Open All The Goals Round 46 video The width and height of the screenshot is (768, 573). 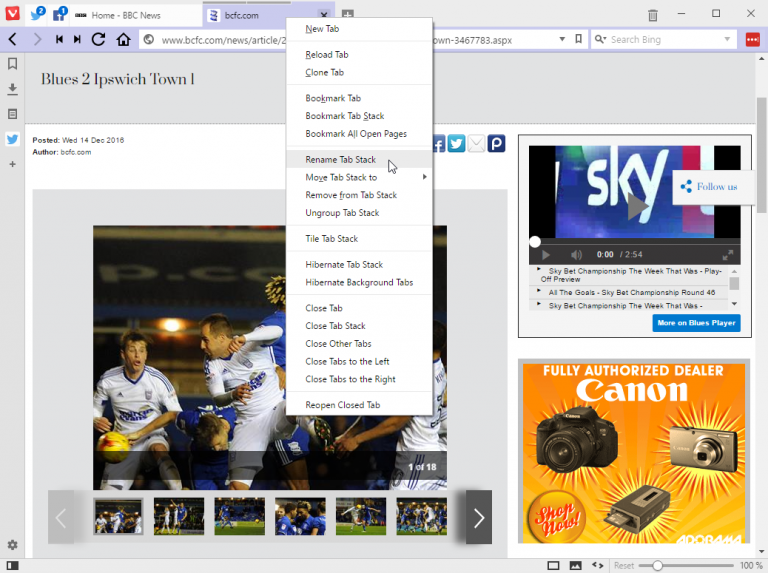[x=632, y=292]
